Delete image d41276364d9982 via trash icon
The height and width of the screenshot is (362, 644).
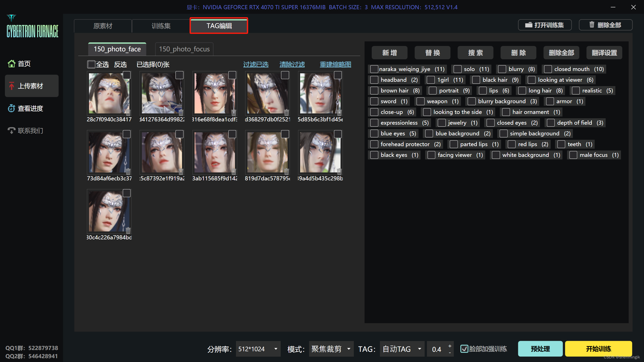(181, 112)
